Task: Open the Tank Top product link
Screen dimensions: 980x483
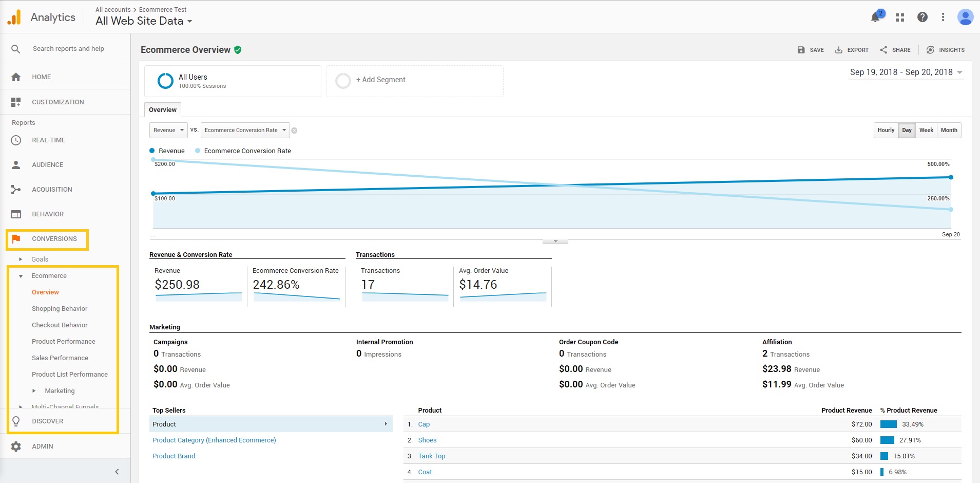Action: [x=432, y=456]
